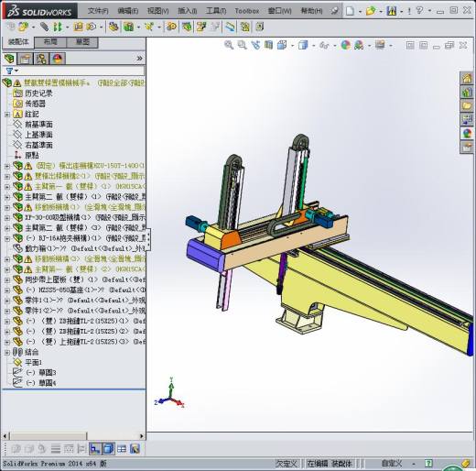Expand the 結合 mates node
The image size is (476, 471).
tap(7, 352)
